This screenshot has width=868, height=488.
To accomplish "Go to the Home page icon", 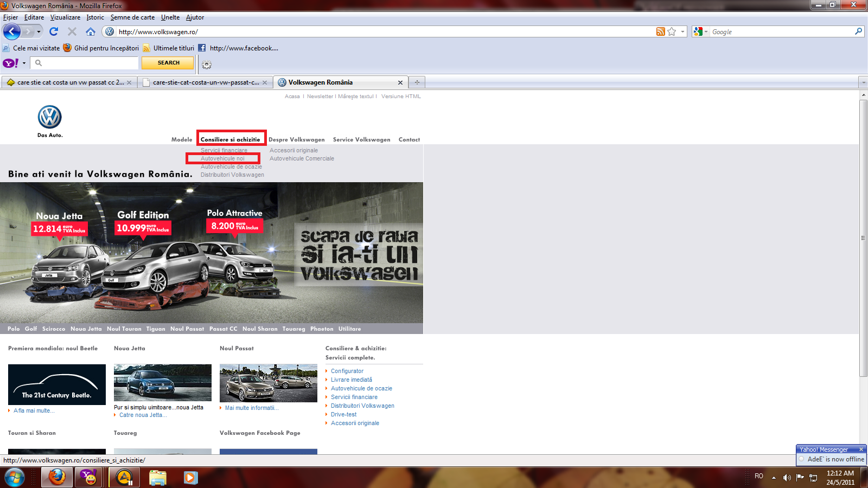I will pos(91,31).
